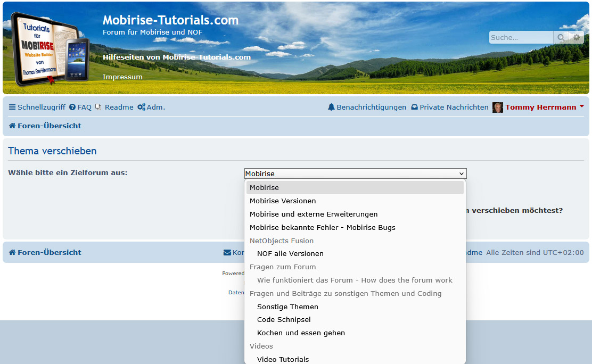592x364 pixels.
Task: Pick Video Tutorials from the list
Action: pos(283,360)
